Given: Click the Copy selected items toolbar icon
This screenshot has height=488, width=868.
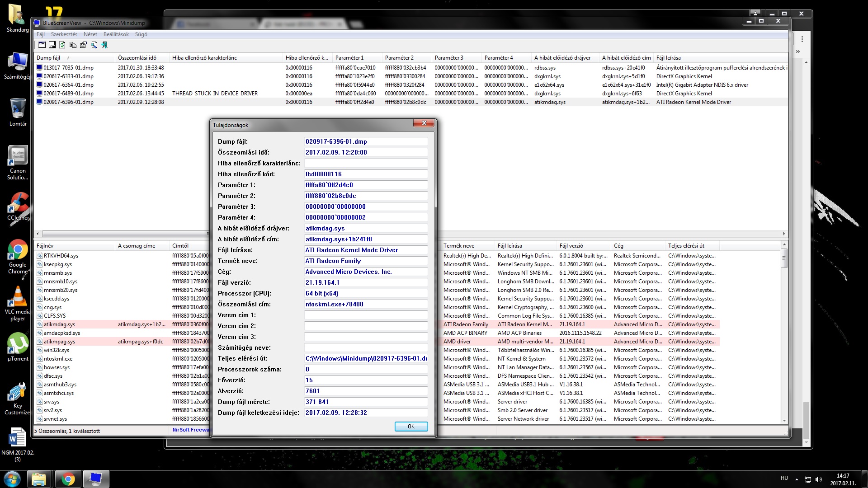Looking at the screenshot, I should (73, 45).
